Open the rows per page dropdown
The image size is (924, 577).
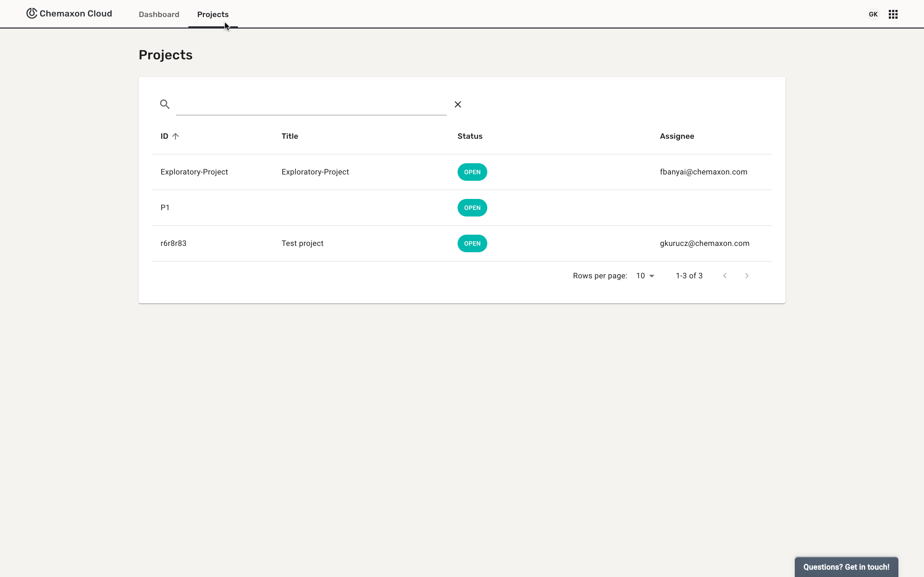pos(645,276)
